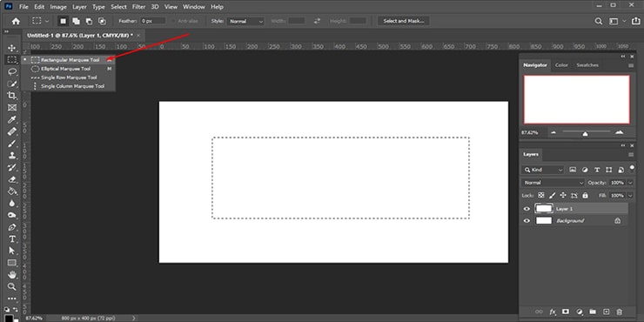Click the Select and Mask button

click(404, 21)
